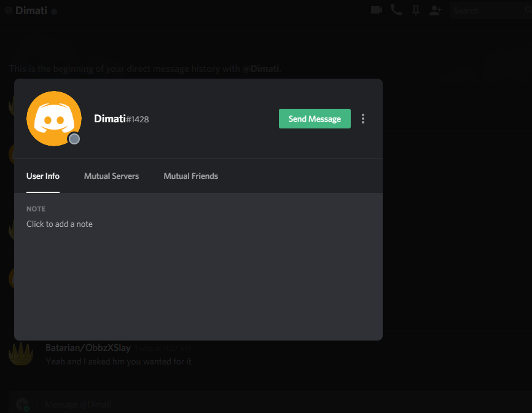Click the Batarian/ObbzXSlay username
Viewport: 532px width, 413px height.
pos(88,348)
